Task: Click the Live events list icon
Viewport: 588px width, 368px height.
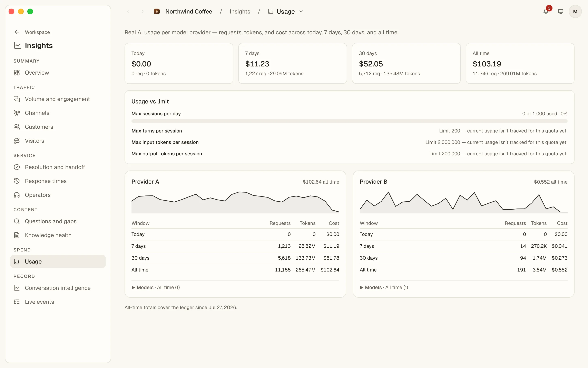Action: point(17,302)
